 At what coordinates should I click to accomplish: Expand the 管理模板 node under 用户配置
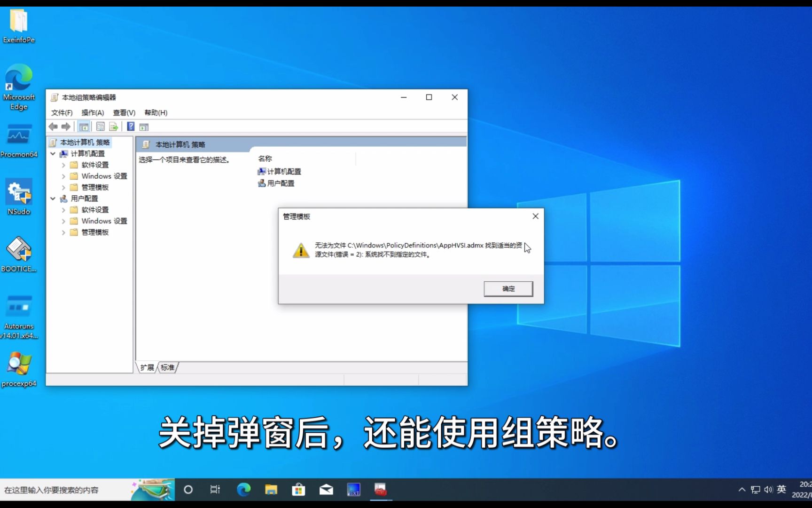[x=63, y=232]
